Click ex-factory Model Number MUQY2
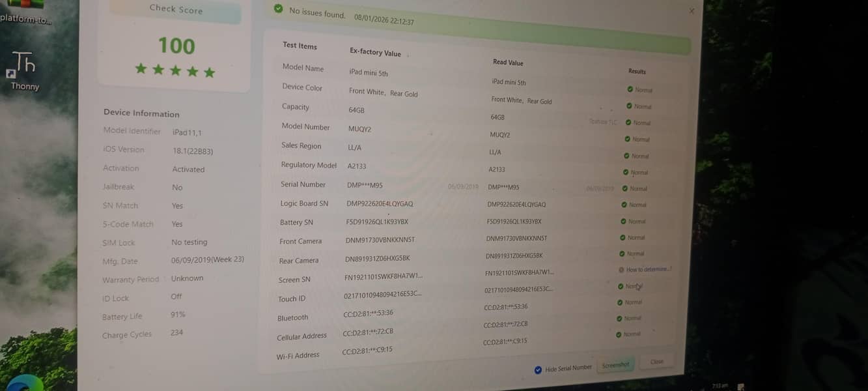This screenshot has width=868, height=391. [359, 129]
